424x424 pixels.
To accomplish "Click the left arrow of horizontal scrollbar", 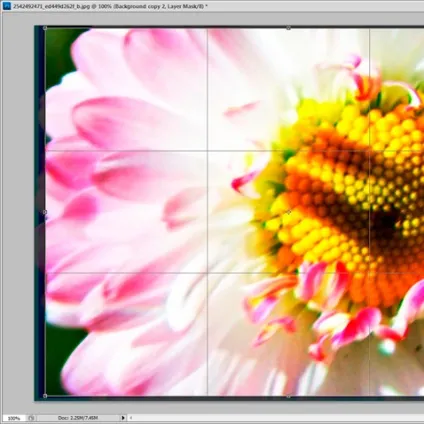I will (x=131, y=418).
